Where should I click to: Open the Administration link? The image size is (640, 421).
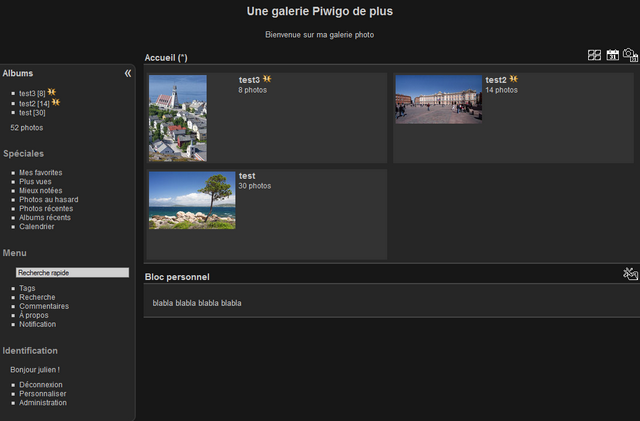coord(43,403)
